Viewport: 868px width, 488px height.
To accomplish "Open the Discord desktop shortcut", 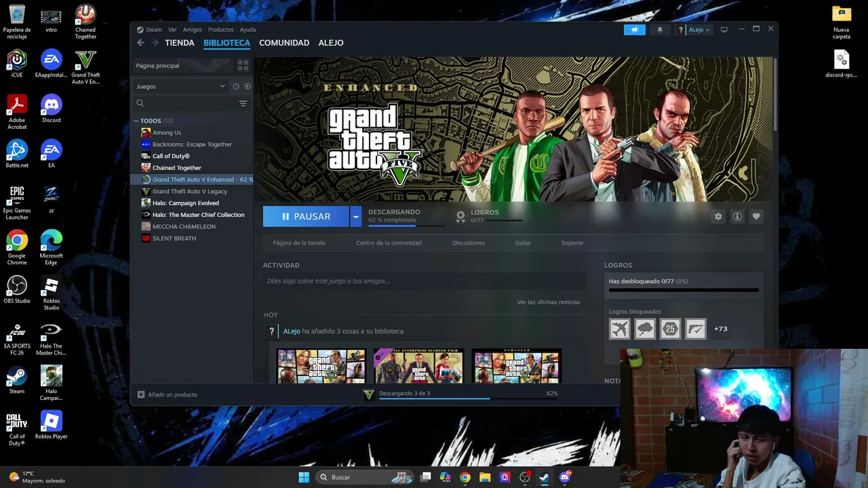I will click(51, 108).
